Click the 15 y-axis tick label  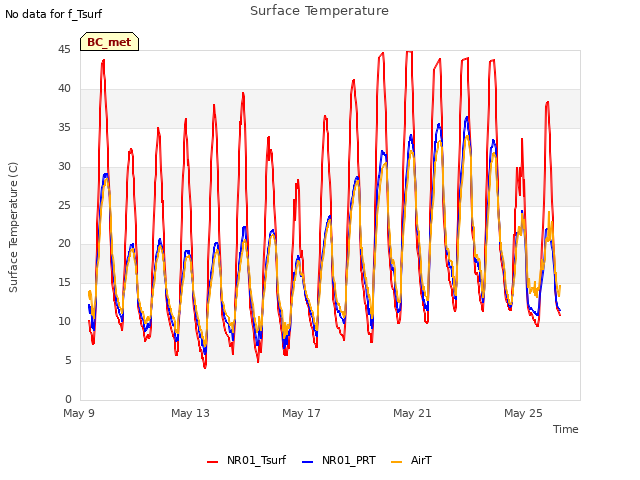point(64,282)
